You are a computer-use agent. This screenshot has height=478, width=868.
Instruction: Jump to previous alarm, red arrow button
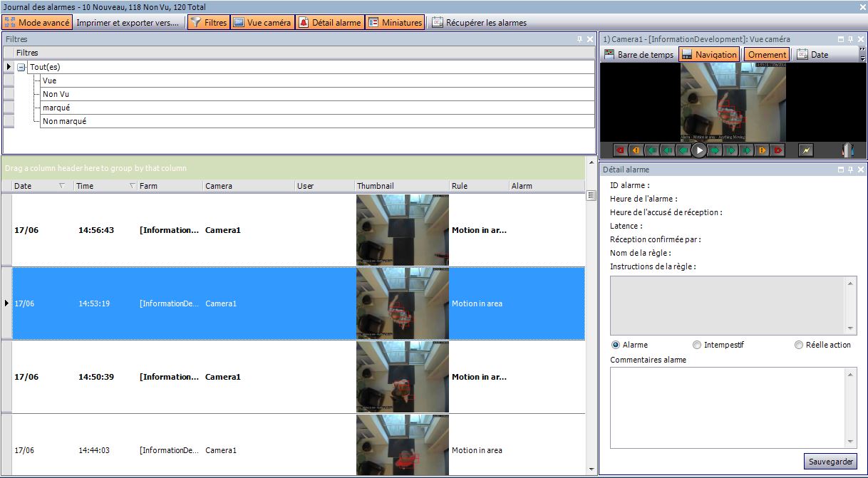[x=619, y=150]
